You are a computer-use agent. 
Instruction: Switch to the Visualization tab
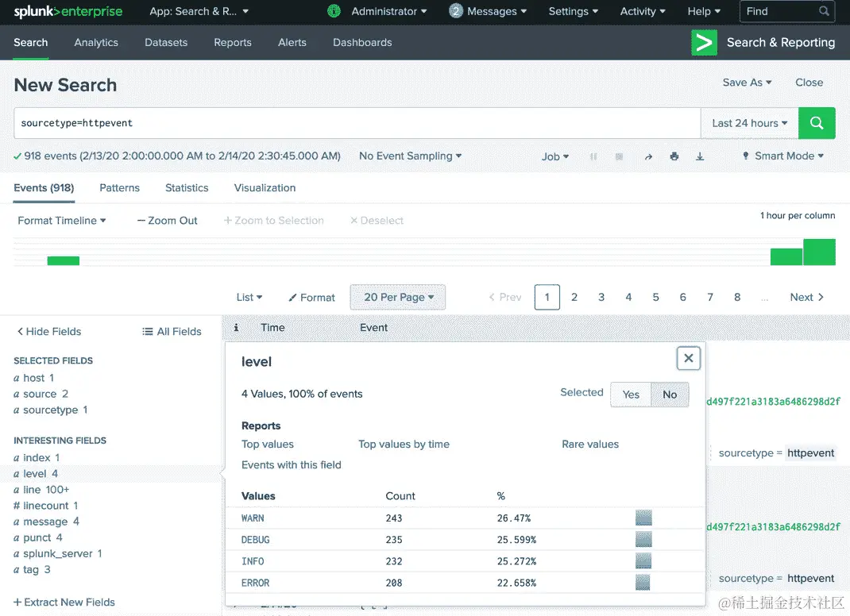point(265,188)
